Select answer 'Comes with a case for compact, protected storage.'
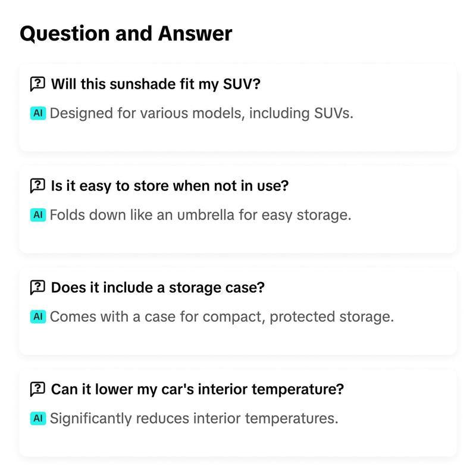The height and width of the screenshot is (476, 476). coord(222,317)
